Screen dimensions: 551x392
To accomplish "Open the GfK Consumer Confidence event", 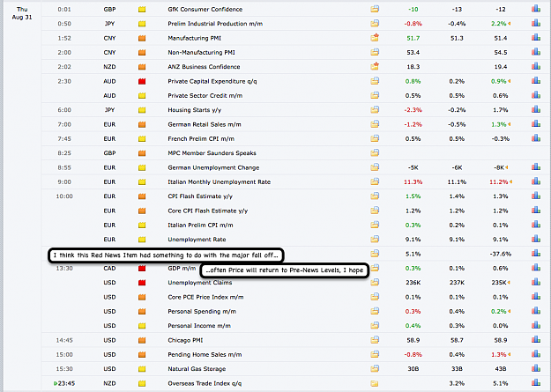I will point(205,9).
